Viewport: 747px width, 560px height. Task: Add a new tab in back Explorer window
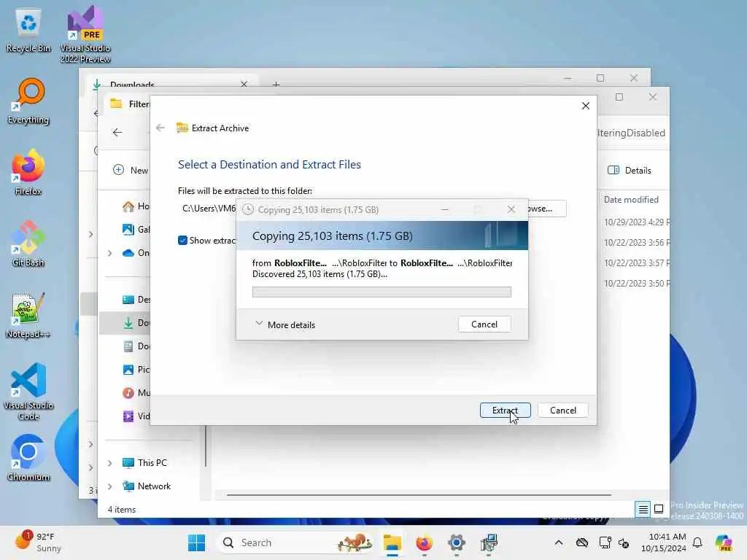tap(276, 84)
